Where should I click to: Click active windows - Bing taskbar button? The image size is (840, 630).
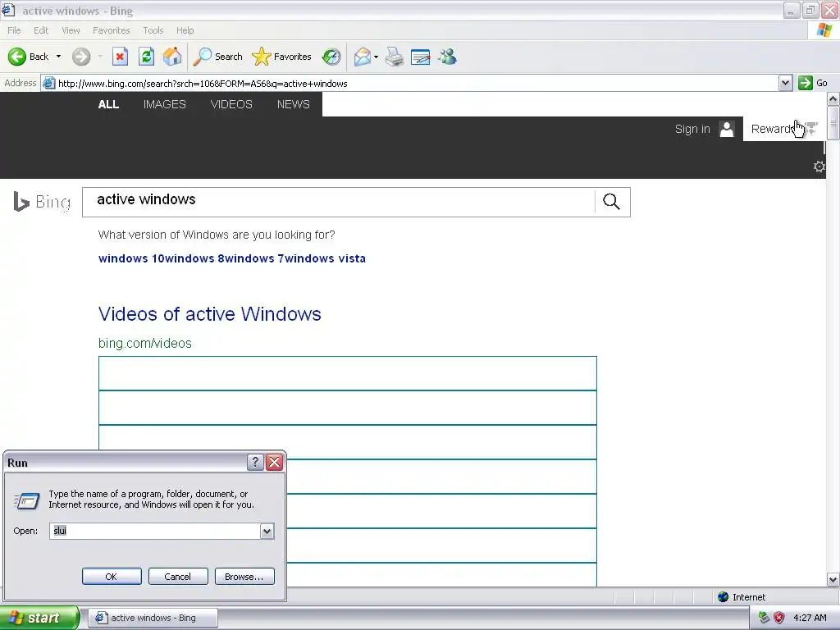coord(153,618)
